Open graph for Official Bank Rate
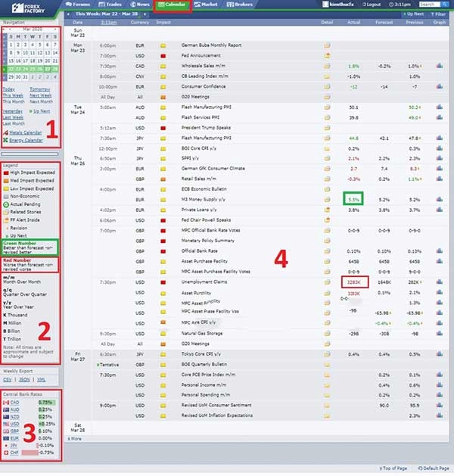Viewport: 454px width, 476px height. point(440,251)
